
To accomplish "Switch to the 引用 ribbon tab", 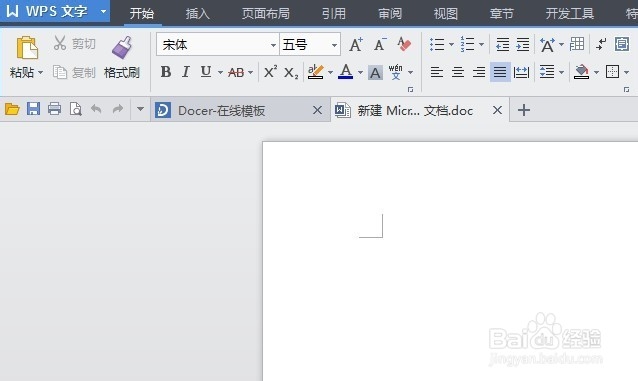I will 334,13.
